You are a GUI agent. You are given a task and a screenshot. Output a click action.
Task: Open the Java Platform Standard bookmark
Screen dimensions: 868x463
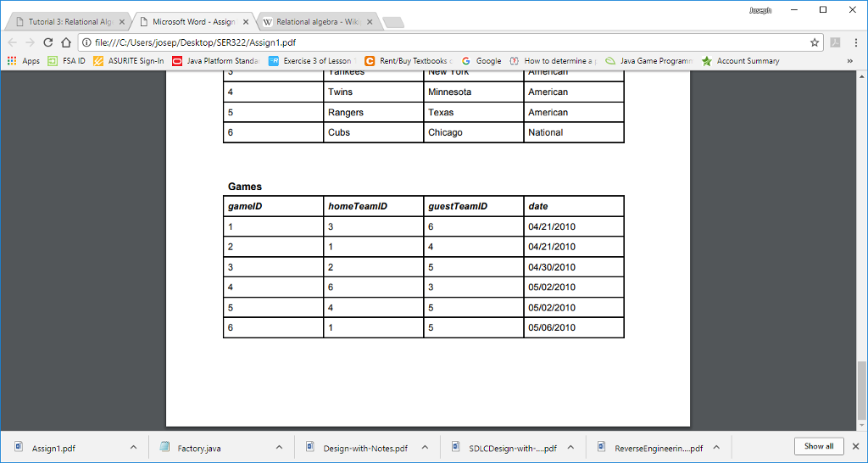[216, 61]
